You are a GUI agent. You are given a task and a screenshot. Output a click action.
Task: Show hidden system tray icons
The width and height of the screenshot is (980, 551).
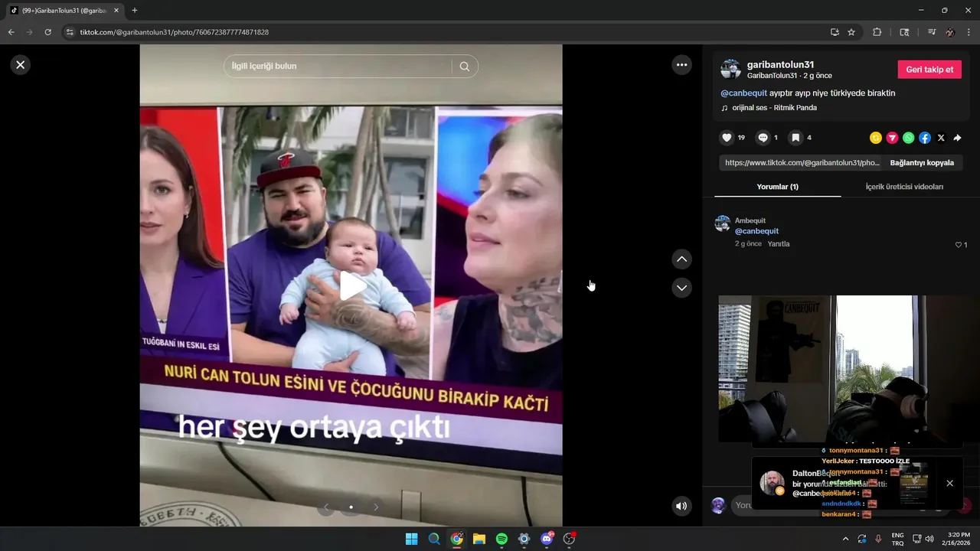coord(845,539)
